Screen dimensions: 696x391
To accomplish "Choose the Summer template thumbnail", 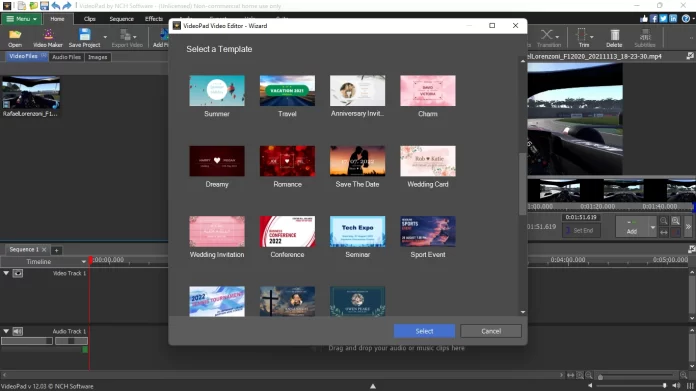I will pyautogui.click(x=217, y=91).
